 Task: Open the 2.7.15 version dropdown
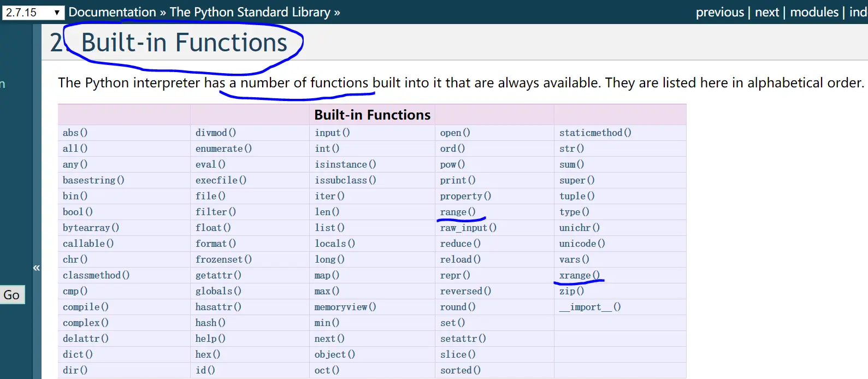(33, 12)
